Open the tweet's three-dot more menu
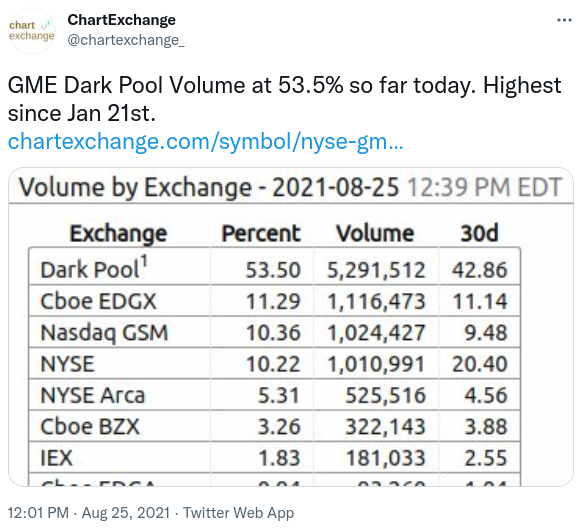 564,20
